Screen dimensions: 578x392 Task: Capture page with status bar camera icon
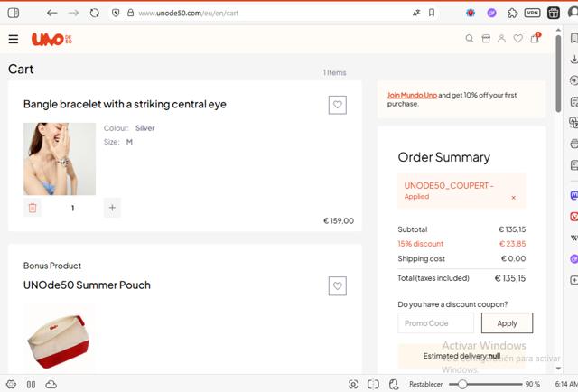353,384
